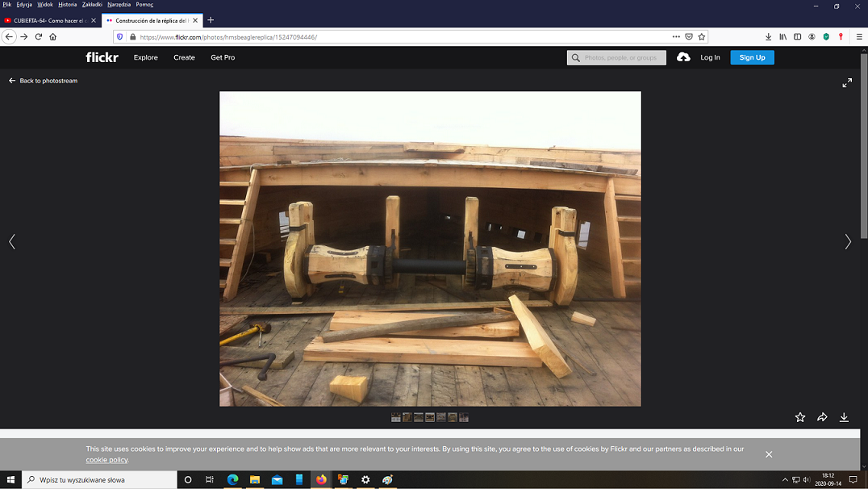
Task: Download the photo with download icon
Action: pos(844,417)
